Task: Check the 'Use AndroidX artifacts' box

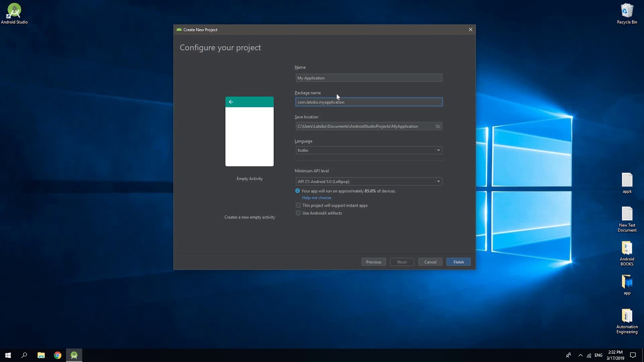Action: pyautogui.click(x=298, y=213)
